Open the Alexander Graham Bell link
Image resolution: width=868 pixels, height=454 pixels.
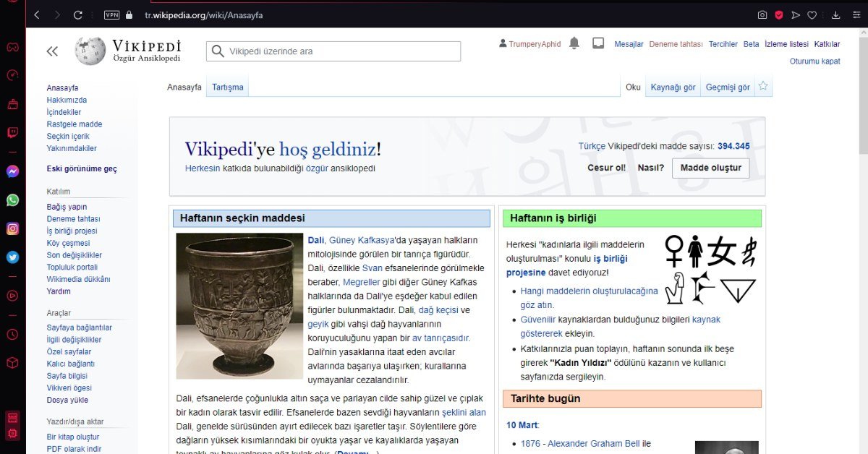(x=594, y=444)
